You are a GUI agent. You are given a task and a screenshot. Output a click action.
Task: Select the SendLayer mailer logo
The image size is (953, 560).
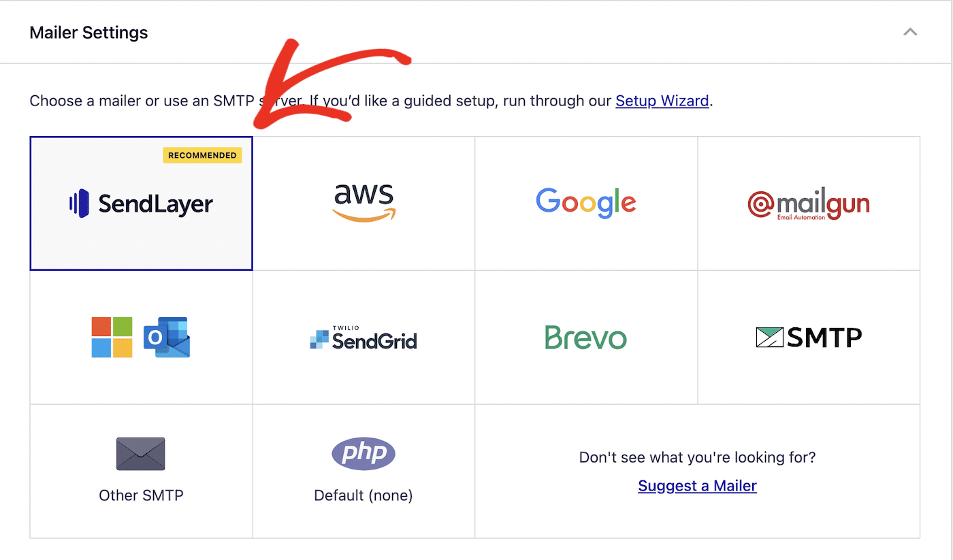pos(141,203)
